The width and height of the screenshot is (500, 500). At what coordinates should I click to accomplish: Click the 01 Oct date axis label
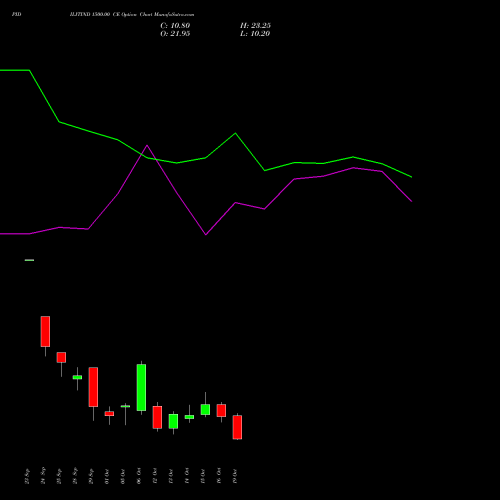(107, 476)
